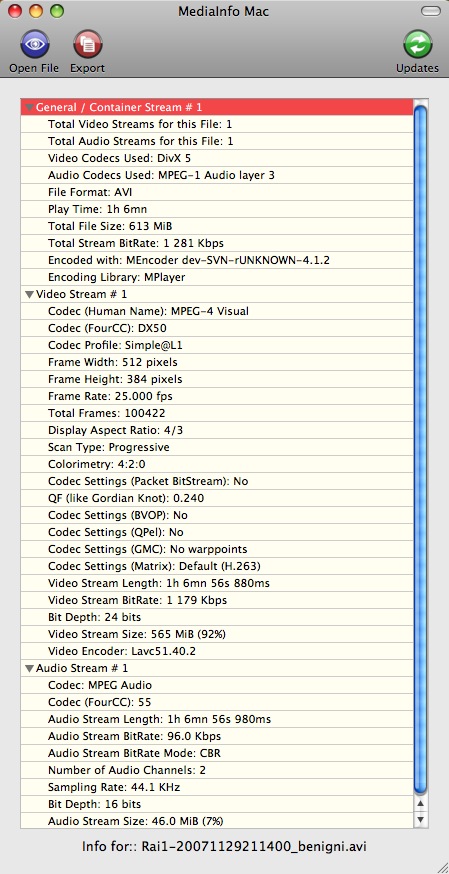Click the yellow minimize window button
The image size is (449, 874).
36,11
